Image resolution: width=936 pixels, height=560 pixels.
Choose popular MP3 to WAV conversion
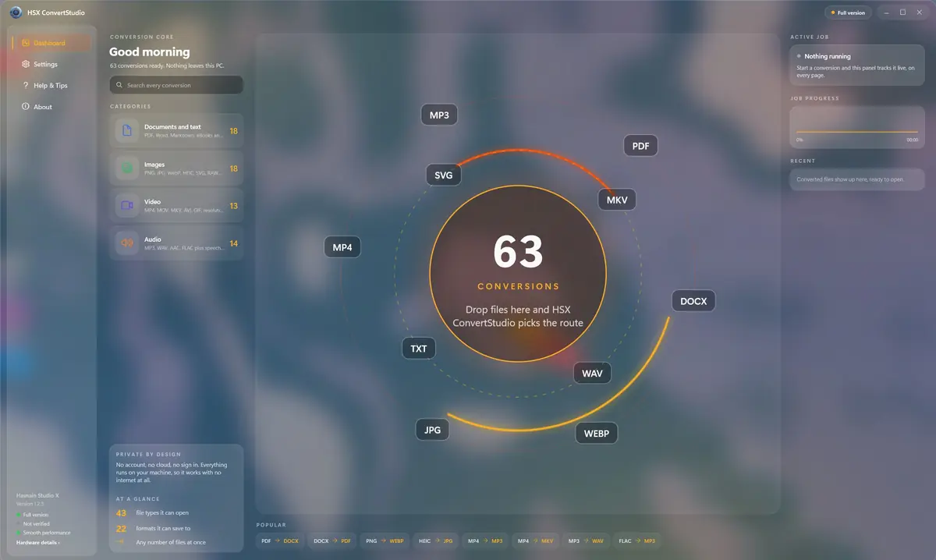tap(586, 541)
